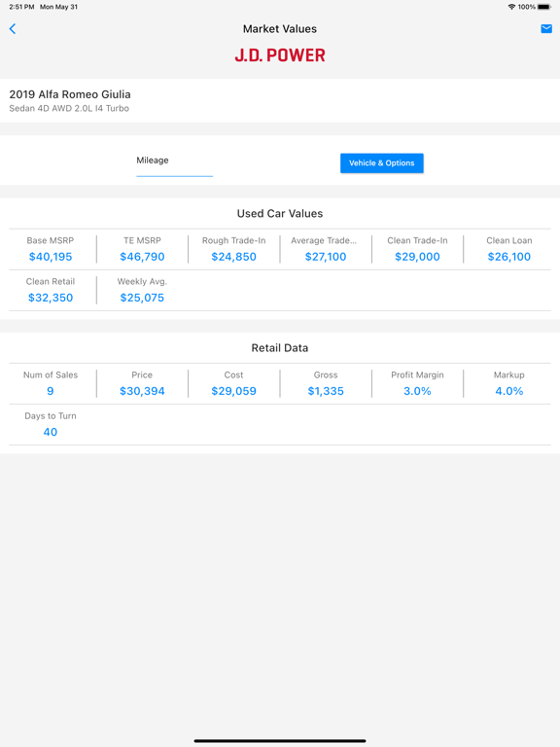Tap Rough Trade-In value $24,850
560x747 pixels.
coord(233,257)
